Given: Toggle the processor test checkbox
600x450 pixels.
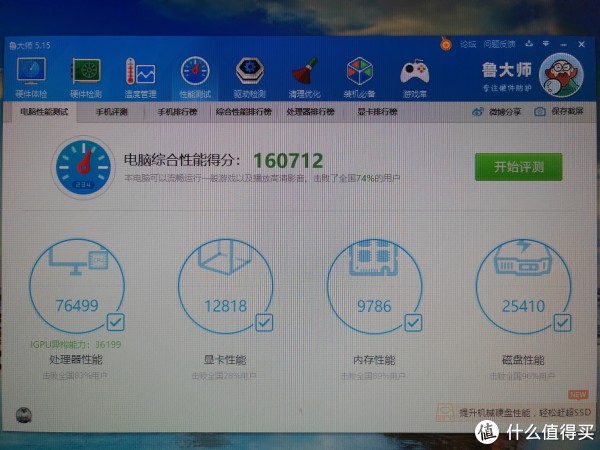Looking at the screenshot, I should (115, 322).
